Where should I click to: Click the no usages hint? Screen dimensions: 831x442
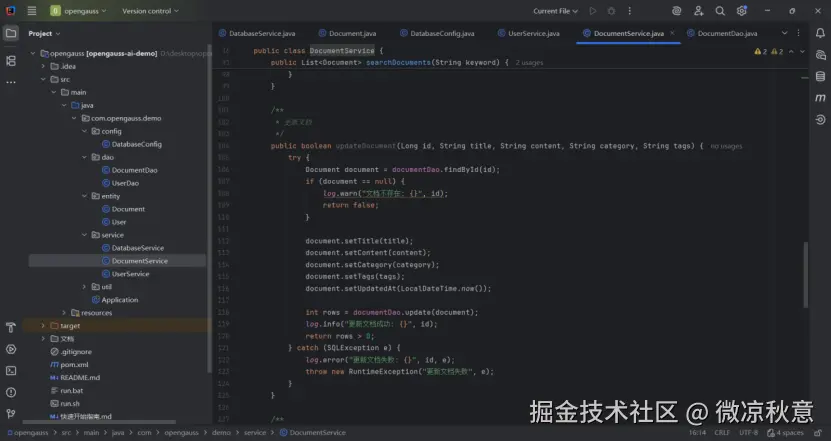click(x=726, y=146)
